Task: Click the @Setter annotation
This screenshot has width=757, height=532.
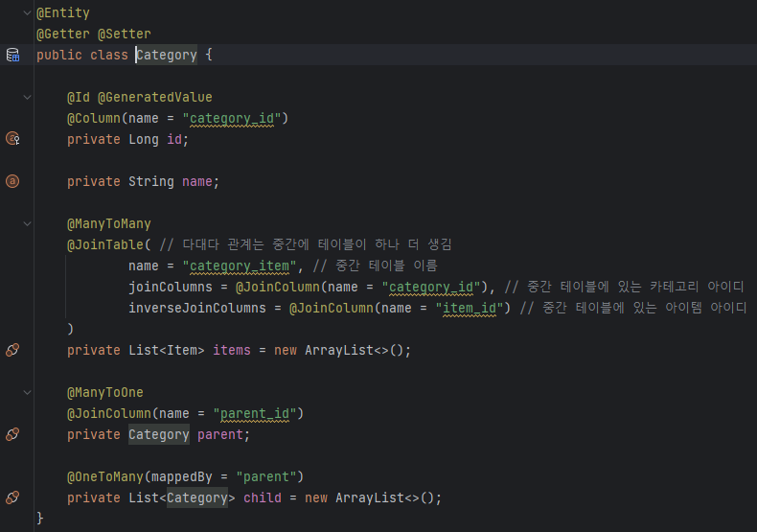Action: [125, 35]
